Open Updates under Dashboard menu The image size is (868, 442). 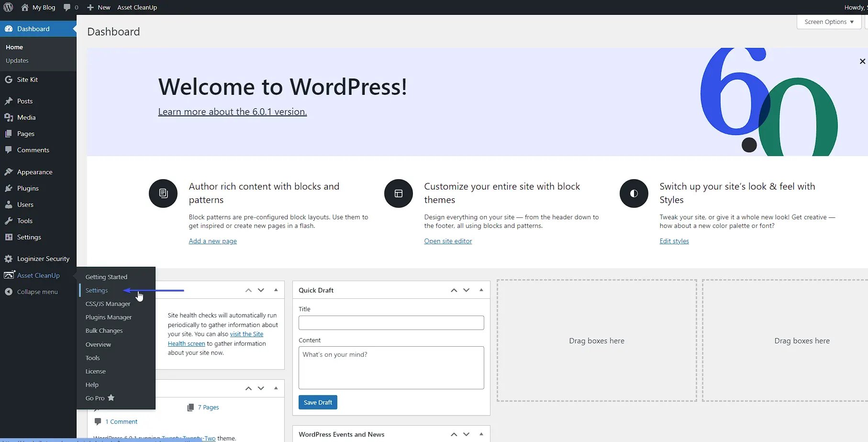17,60
